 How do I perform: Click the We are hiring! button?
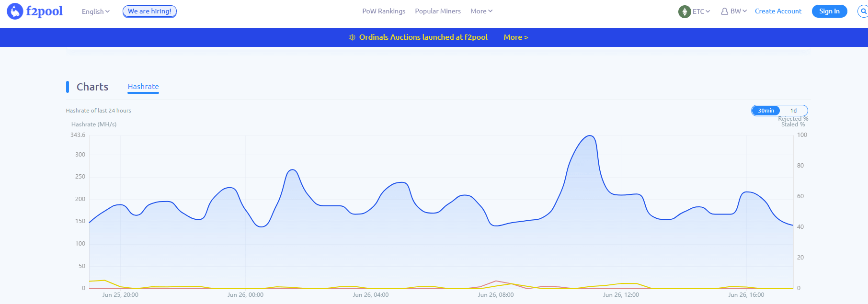pos(149,11)
